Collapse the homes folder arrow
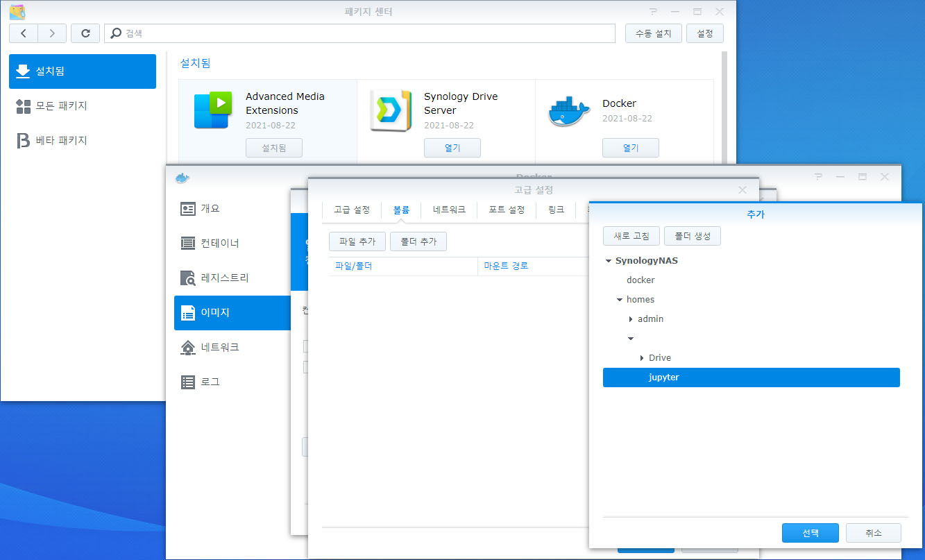Image resolution: width=925 pixels, height=560 pixels. click(620, 300)
